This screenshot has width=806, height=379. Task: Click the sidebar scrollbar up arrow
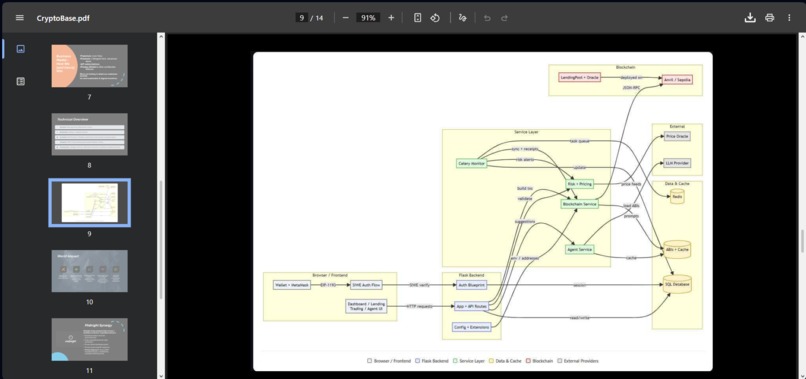point(161,37)
